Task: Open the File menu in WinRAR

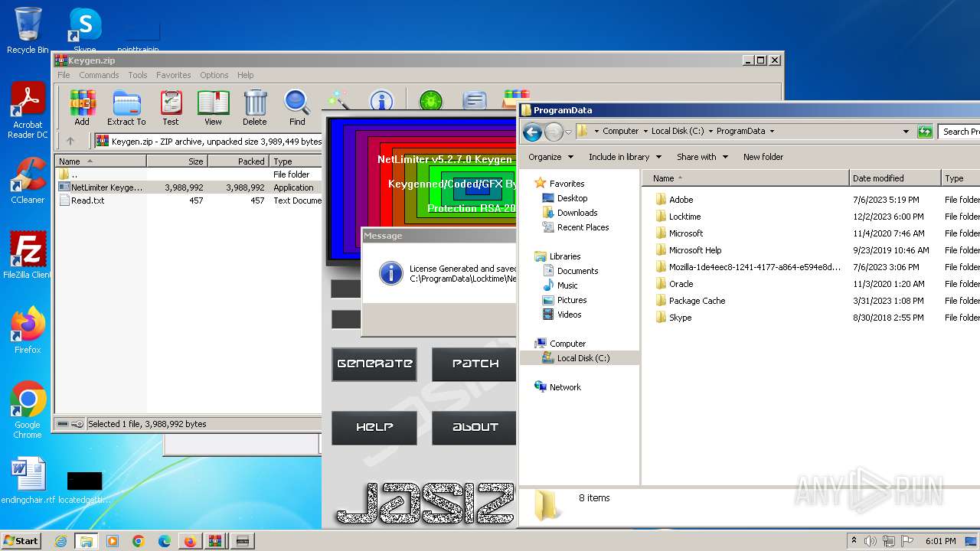Action: coord(64,75)
